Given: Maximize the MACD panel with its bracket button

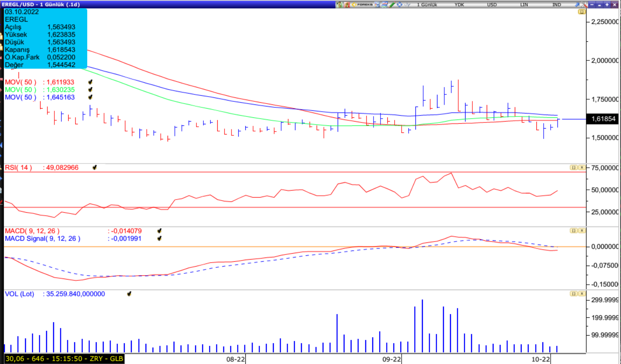Looking at the screenshot, I should (573, 231).
